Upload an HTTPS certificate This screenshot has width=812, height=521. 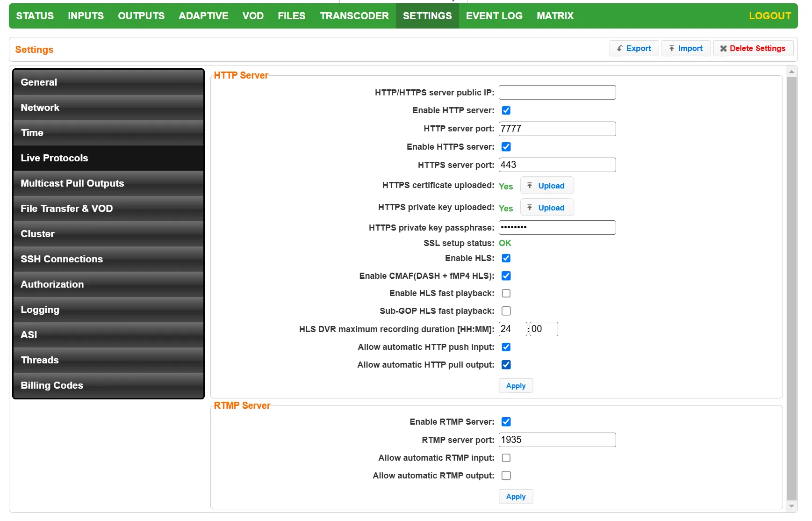click(547, 186)
